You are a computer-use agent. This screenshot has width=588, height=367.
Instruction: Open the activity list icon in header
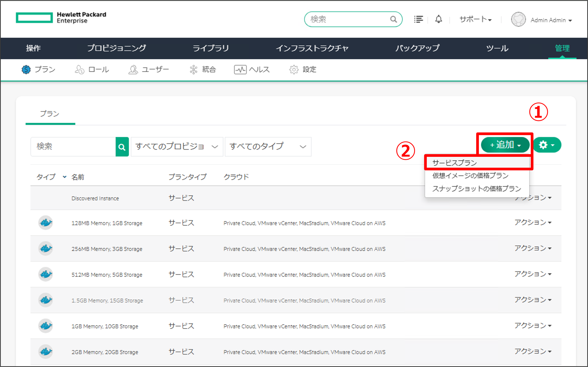pyautogui.click(x=418, y=19)
